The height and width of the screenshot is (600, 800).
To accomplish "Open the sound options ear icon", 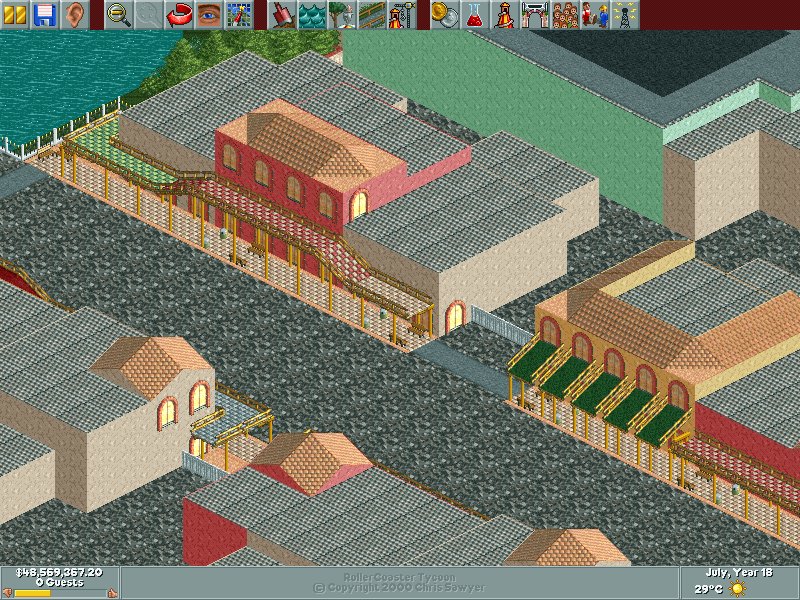I will pos(75,15).
